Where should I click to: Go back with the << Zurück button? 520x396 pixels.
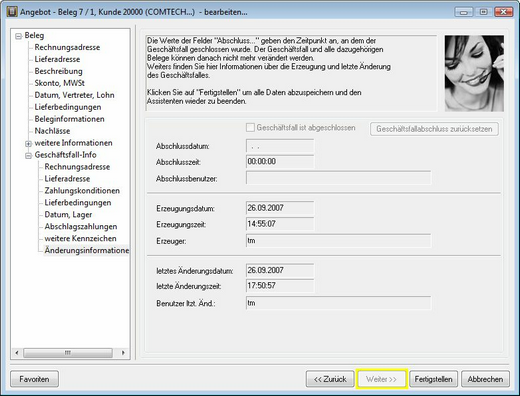(x=330, y=379)
